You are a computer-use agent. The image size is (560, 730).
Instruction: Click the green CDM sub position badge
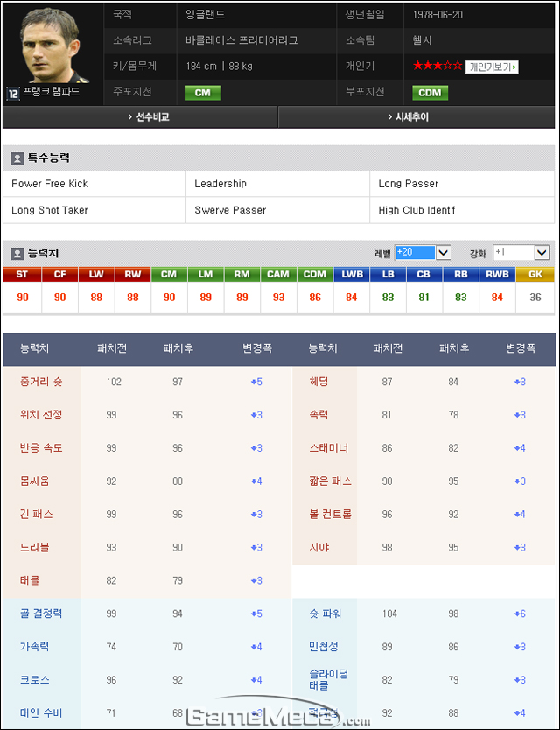tap(430, 93)
